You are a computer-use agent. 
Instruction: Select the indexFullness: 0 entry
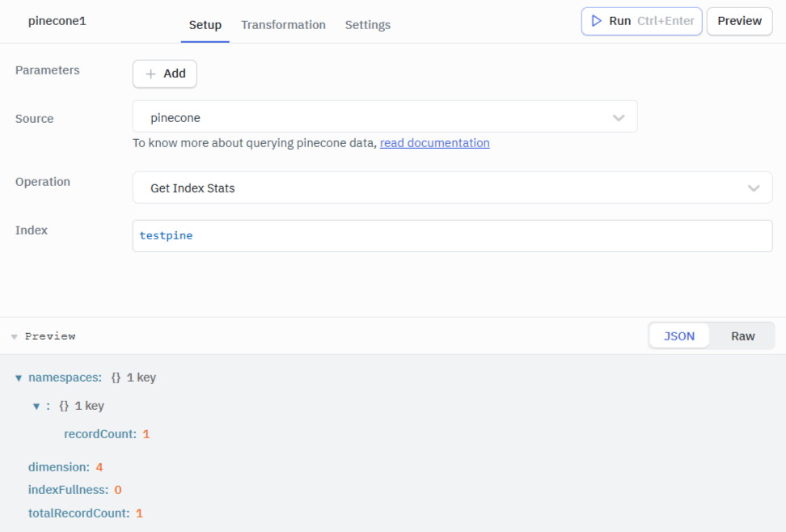(x=74, y=489)
